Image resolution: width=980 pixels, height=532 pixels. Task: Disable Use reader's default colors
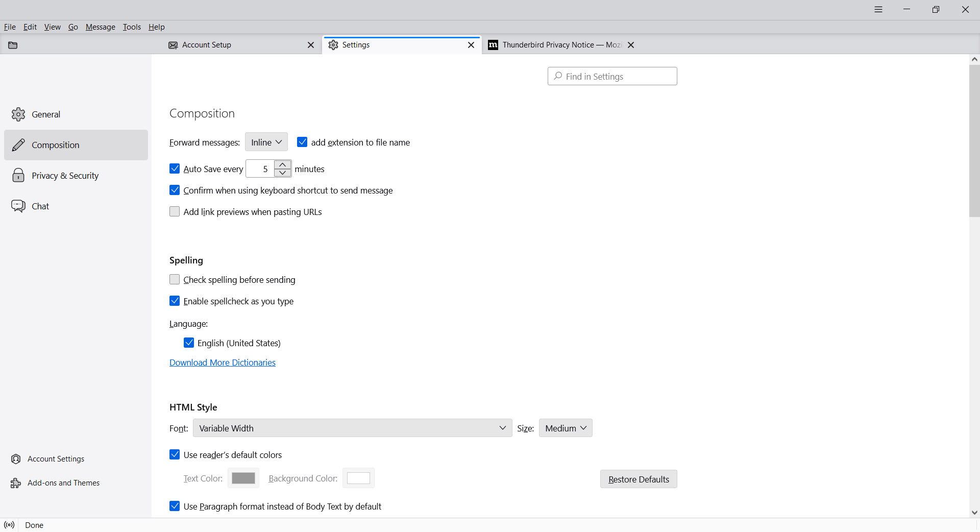click(x=175, y=455)
